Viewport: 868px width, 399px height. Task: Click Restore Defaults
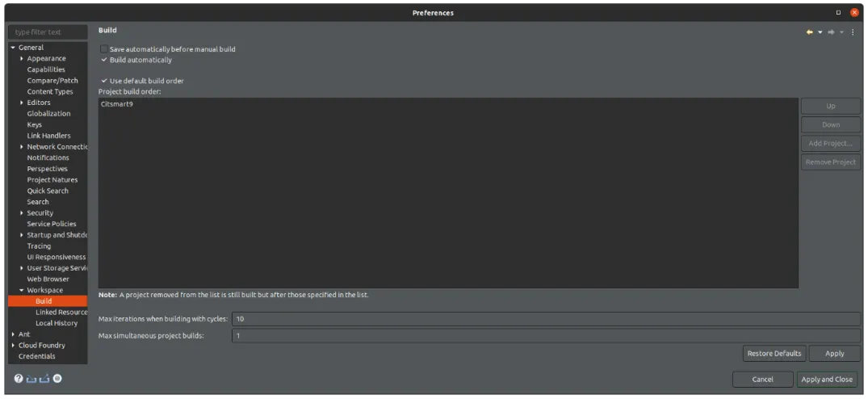[x=774, y=354]
